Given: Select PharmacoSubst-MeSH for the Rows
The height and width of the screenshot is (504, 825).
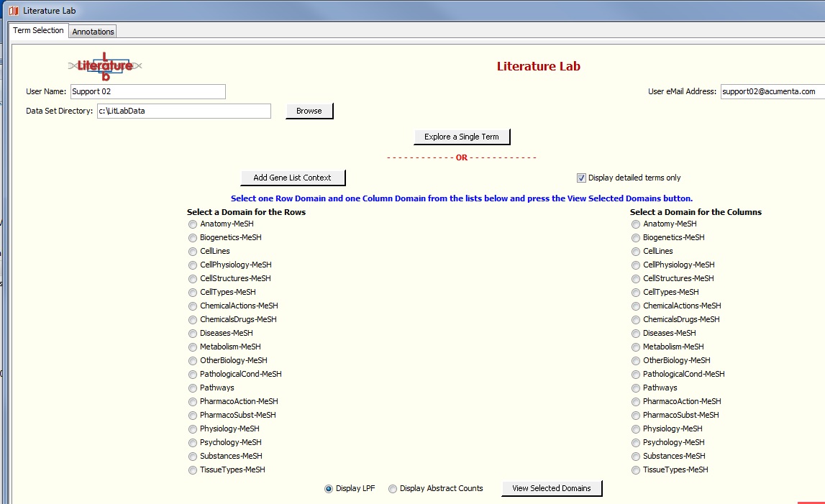Looking at the screenshot, I should point(193,416).
